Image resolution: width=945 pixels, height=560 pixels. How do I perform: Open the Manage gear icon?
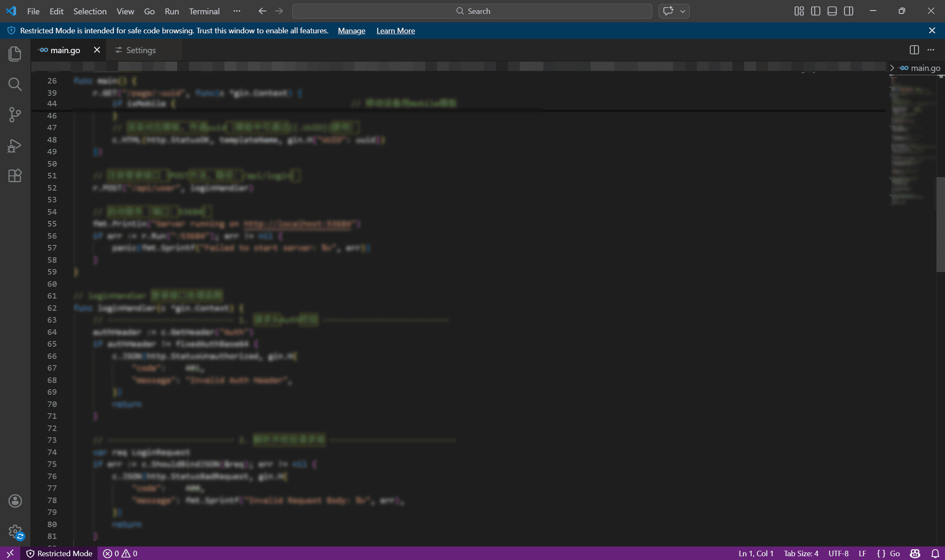15,531
